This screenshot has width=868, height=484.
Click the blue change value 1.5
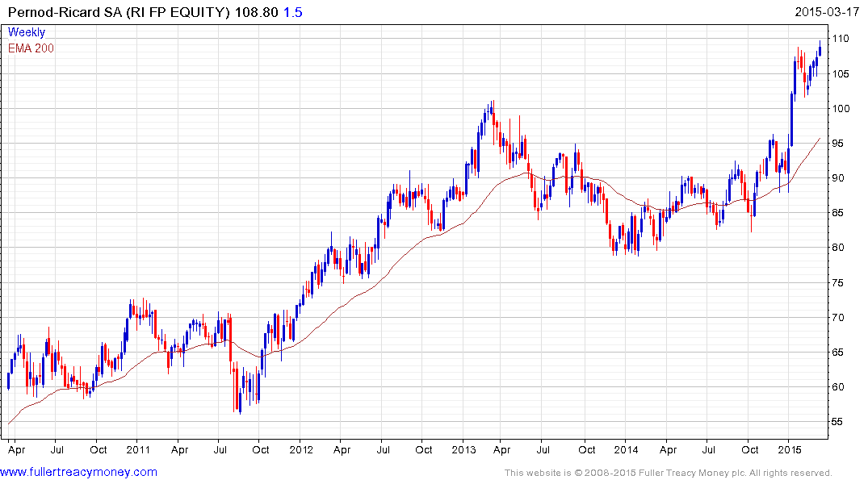pyautogui.click(x=293, y=12)
